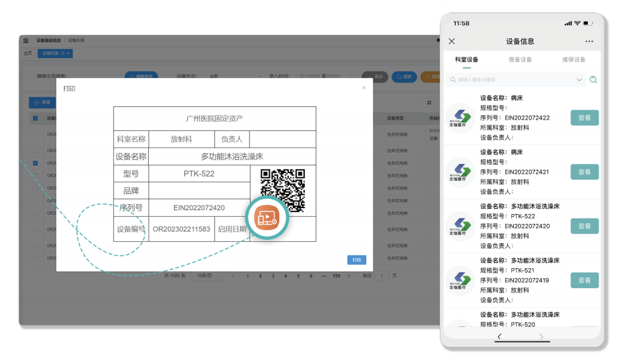Tap the back arrow at phone bottom
This screenshot has height=364, width=621.
pos(499,337)
